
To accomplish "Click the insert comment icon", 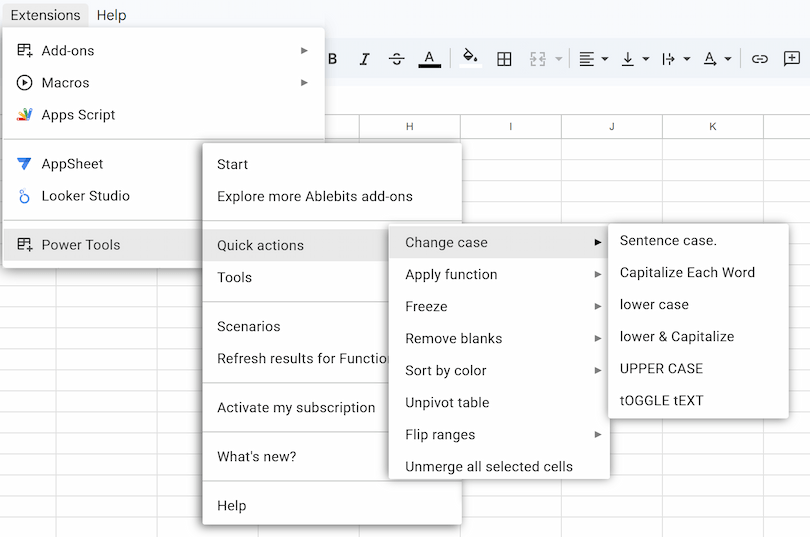I will coord(791,58).
